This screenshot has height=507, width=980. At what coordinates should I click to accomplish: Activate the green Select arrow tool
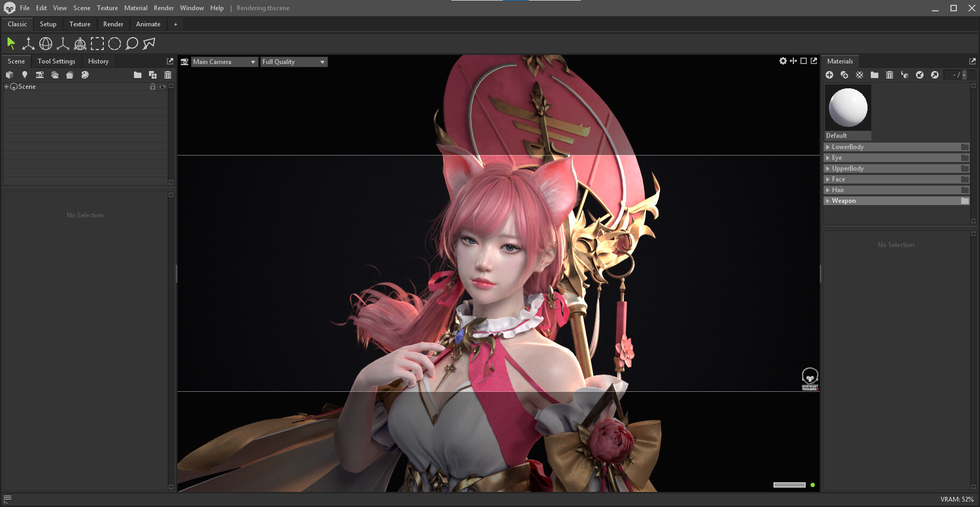point(11,43)
